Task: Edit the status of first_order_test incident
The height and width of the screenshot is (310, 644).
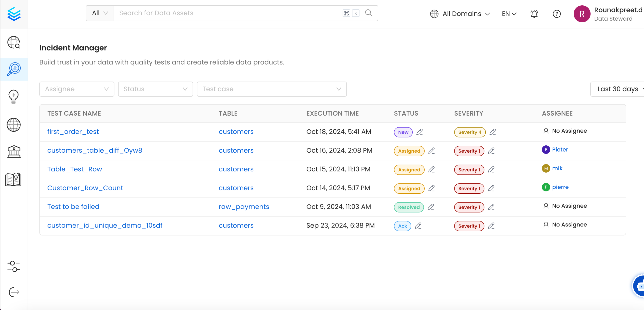Action: (x=420, y=132)
